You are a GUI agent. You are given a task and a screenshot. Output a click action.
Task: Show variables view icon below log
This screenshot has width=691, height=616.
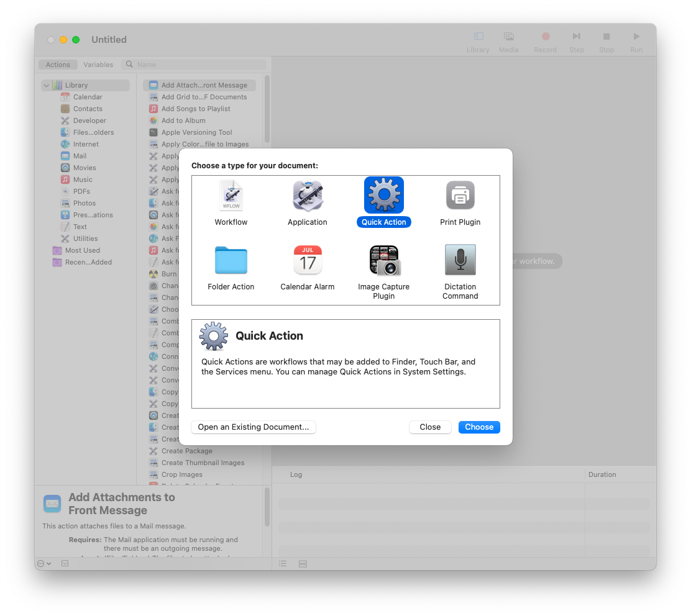(x=303, y=564)
